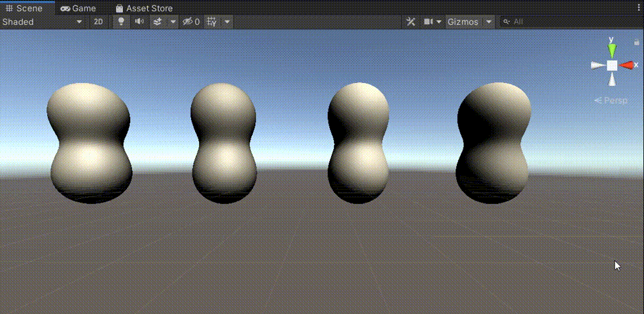Click the scene effects toggle icon
Viewport: 644px width, 314px height.
158,22
